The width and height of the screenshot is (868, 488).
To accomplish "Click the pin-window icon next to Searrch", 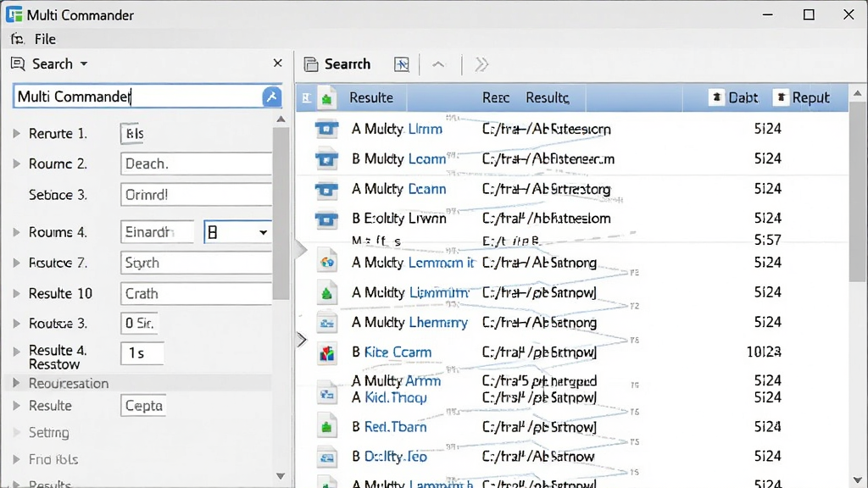I will click(x=402, y=64).
